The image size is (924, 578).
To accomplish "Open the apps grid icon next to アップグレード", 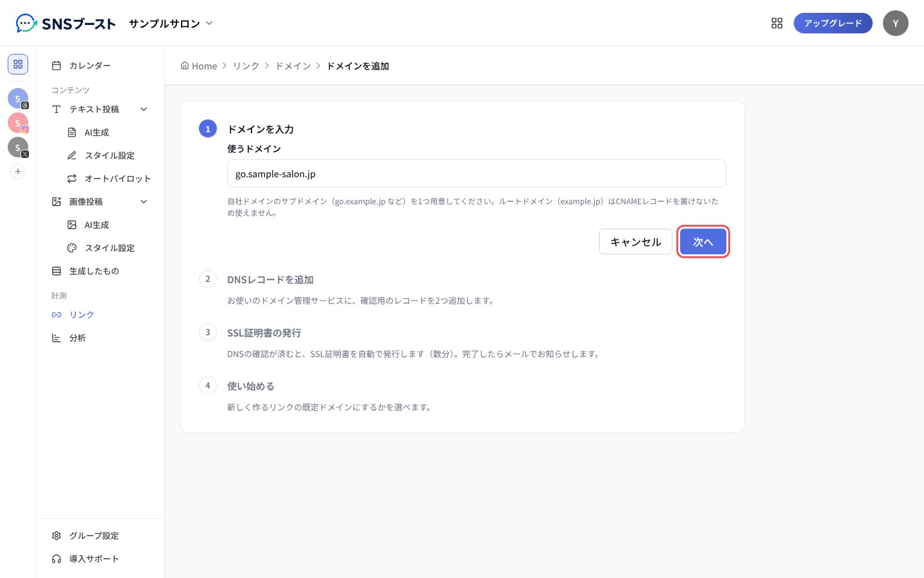I will [x=777, y=23].
